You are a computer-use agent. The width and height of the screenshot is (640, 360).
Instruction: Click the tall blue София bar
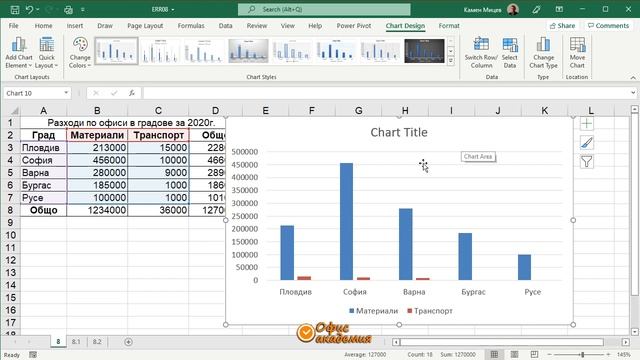pos(347,221)
